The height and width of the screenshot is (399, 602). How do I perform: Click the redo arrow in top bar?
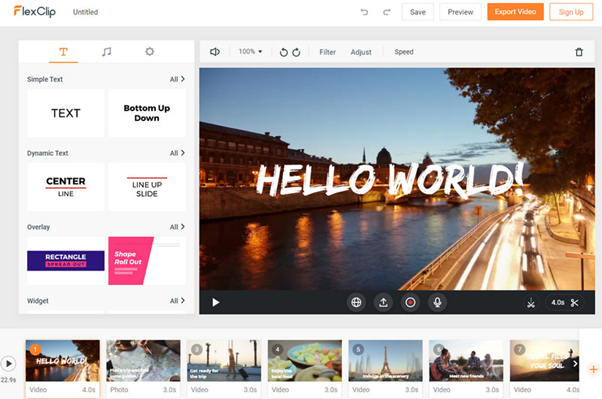pos(387,12)
